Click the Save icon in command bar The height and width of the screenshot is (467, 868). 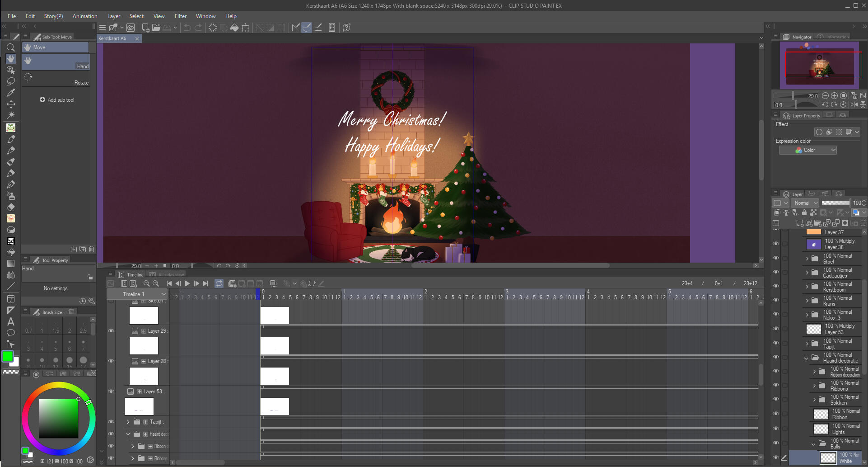click(x=167, y=28)
